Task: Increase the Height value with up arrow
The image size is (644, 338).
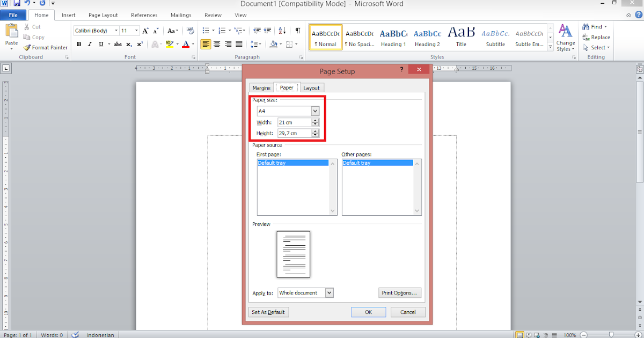Action: click(315, 131)
